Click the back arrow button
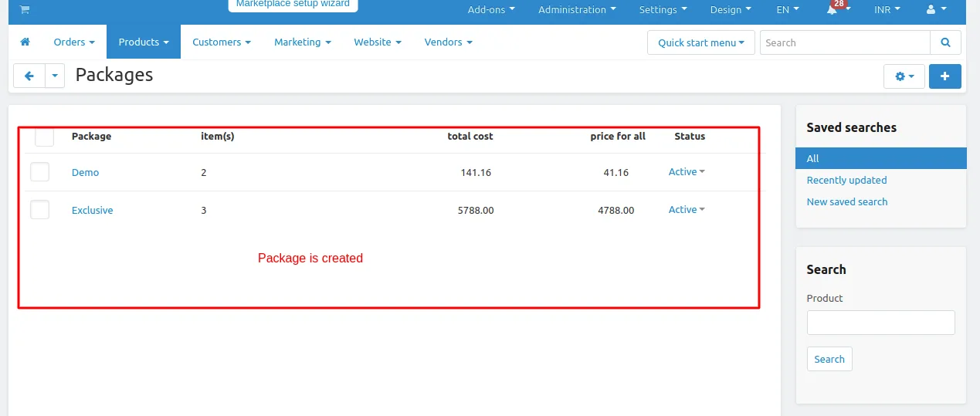Screen dimensions: 980x416 point(29,76)
